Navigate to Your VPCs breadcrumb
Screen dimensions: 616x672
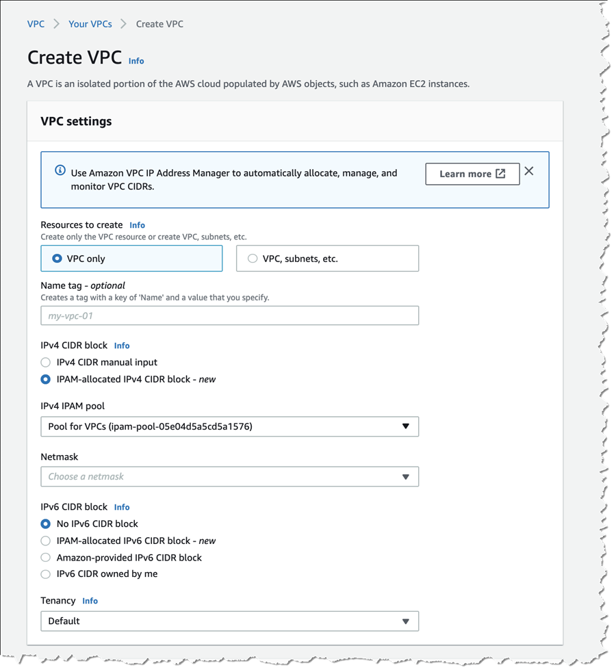point(90,24)
